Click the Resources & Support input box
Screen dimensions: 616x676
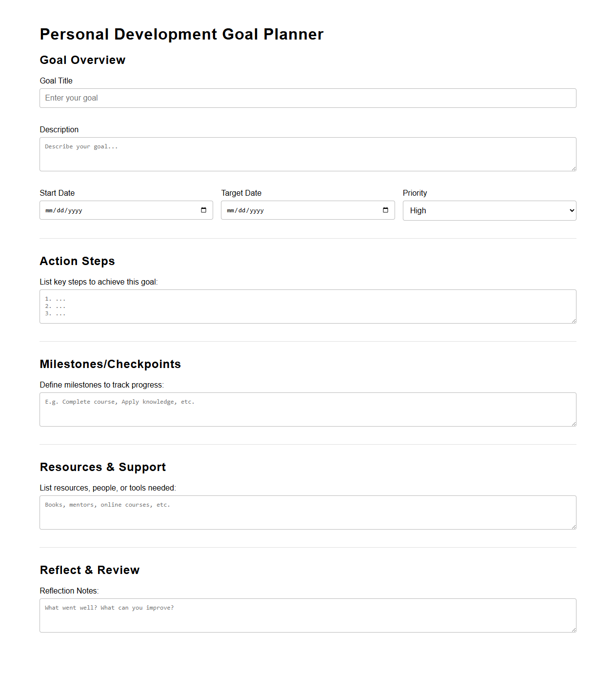(x=308, y=512)
